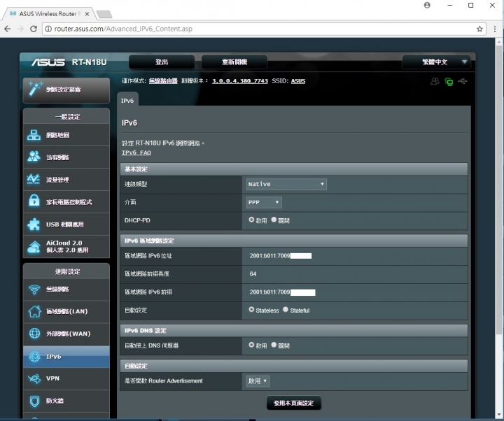Open Parental Controls lock icon
This screenshot has height=421, width=504.
pos(34,201)
